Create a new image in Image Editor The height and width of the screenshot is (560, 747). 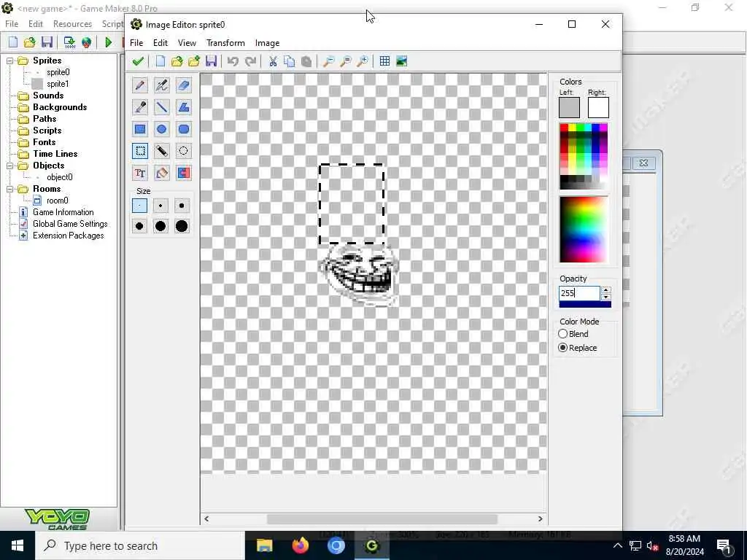pos(160,61)
